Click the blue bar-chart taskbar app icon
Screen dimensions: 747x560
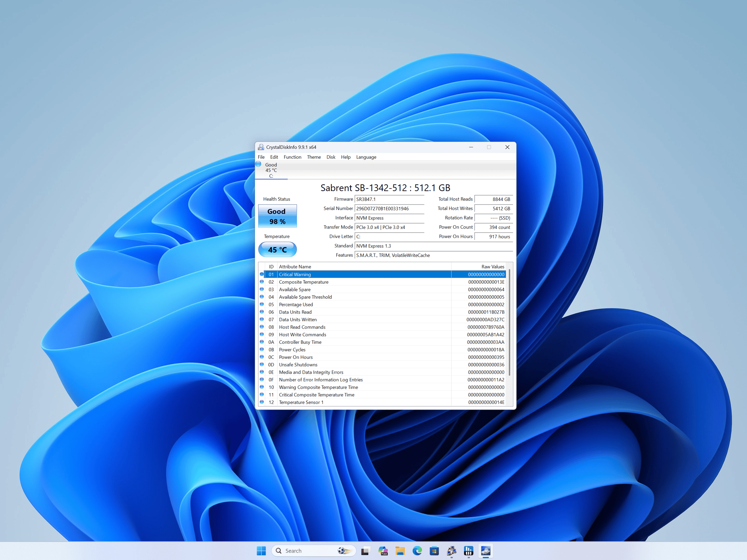[468, 551]
